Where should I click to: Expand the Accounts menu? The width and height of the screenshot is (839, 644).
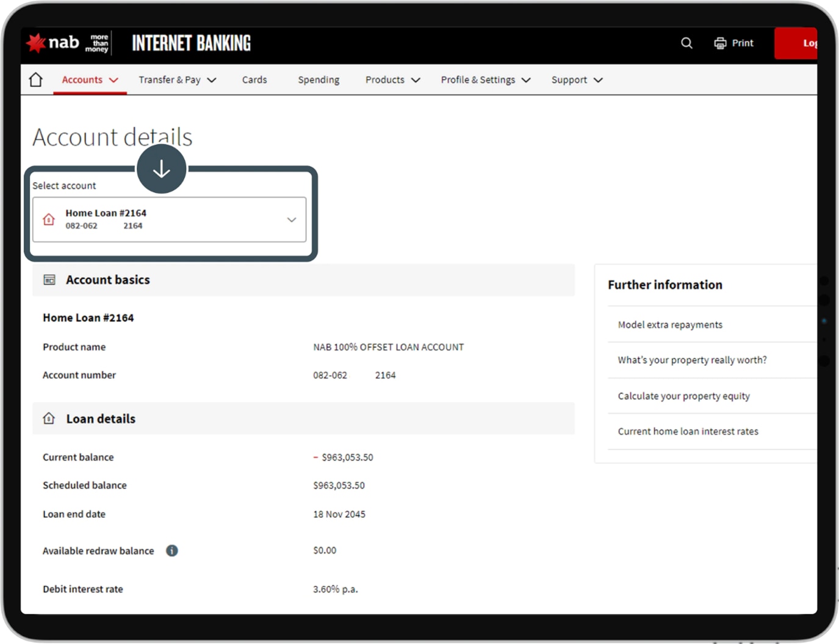[x=90, y=80]
